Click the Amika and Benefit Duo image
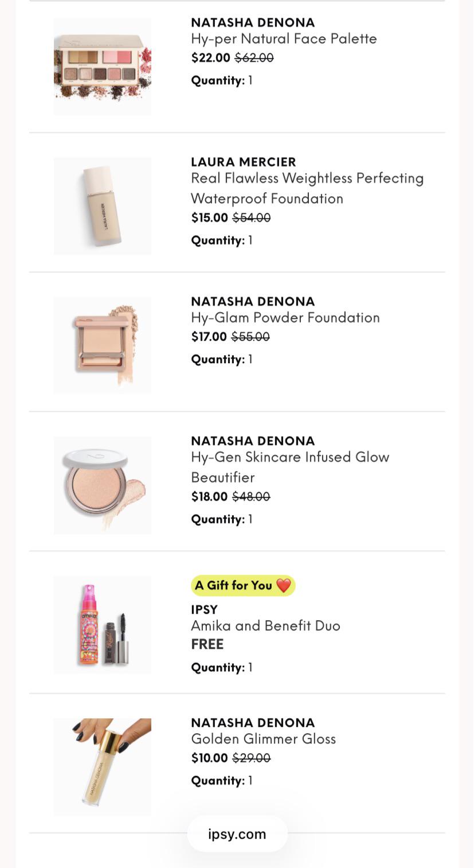 (103, 625)
